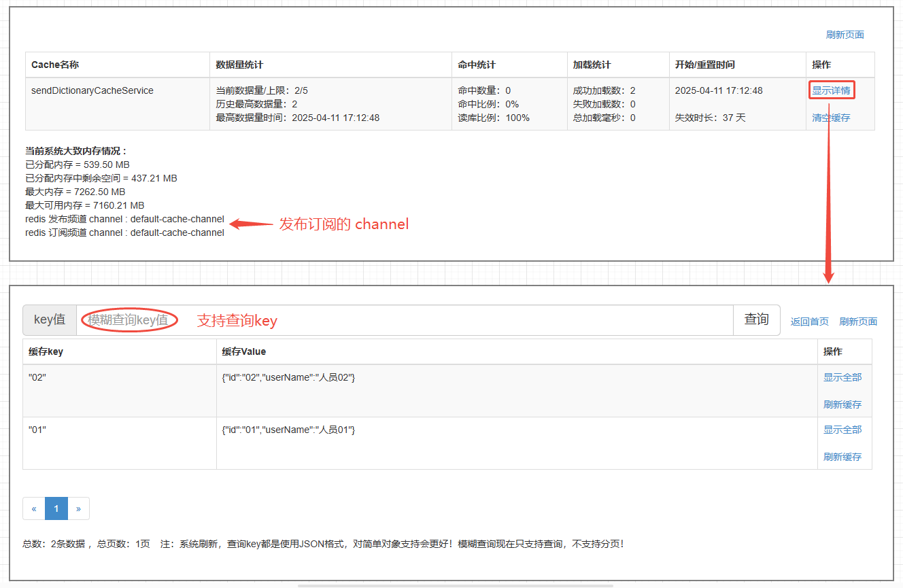Click the top 刷新页面 link
Viewport: 903px width, 588px height.
pos(845,35)
